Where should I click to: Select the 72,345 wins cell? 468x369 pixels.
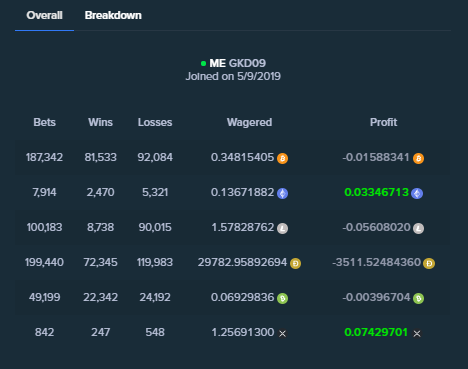[x=100, y=262]
